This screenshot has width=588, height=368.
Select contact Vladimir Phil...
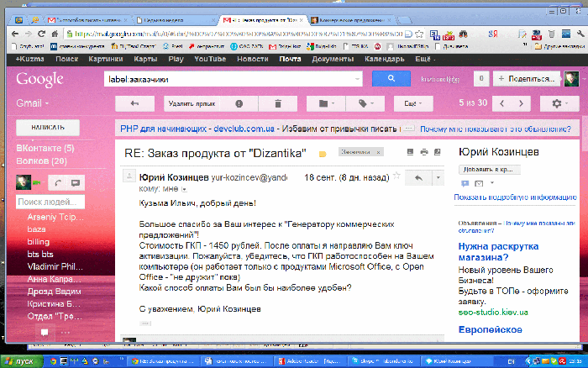click(55, 266)
